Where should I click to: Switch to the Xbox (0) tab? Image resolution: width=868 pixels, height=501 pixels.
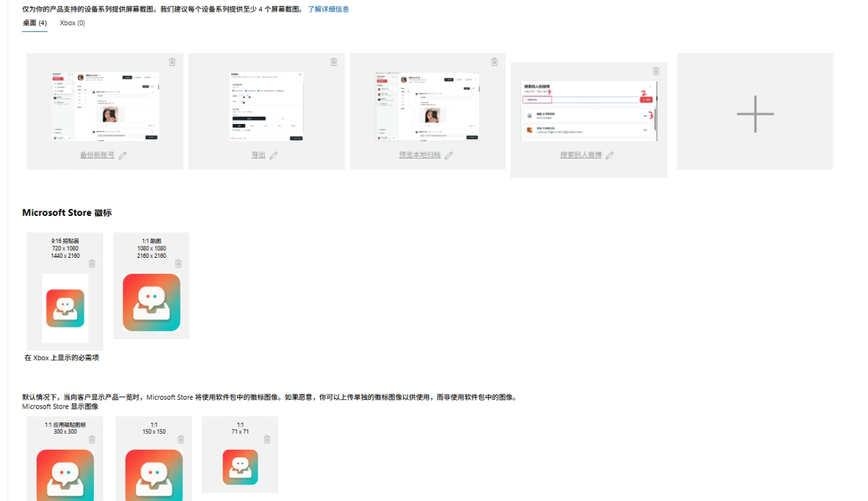click(73, 23)
